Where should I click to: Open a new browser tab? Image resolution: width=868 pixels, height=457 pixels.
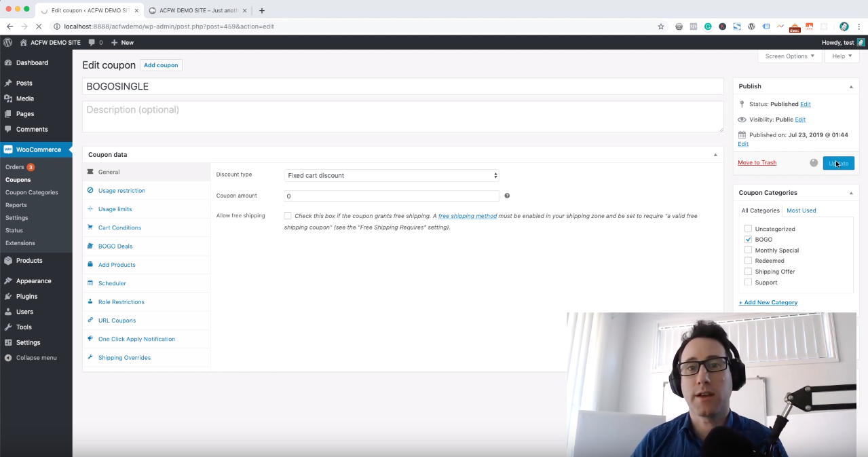coord(262,10)
